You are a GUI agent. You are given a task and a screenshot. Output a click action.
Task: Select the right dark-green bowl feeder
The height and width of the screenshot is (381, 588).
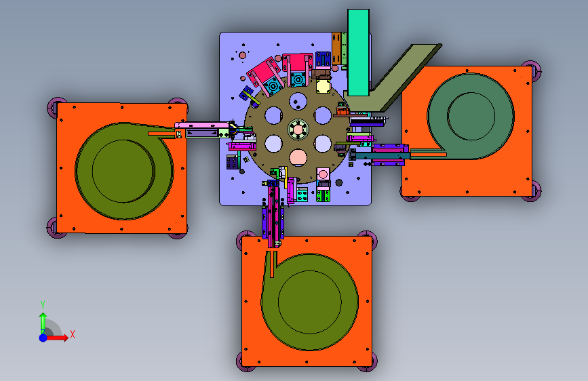point(471,116)
